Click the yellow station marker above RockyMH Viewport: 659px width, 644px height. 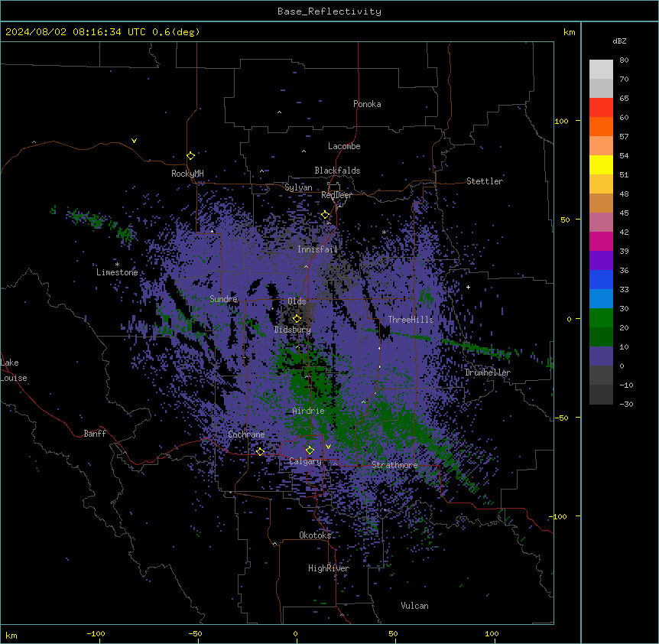[190, 156]
